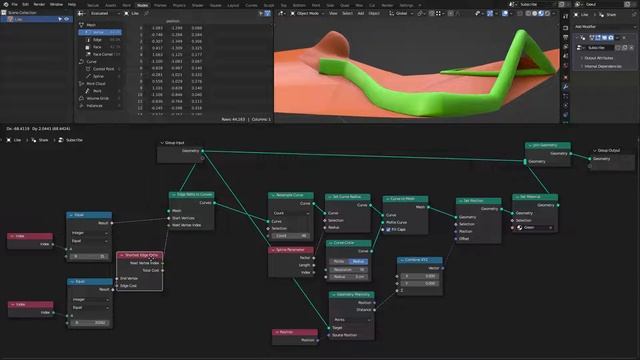Toggle selectability arrow for Line in the outliner
This screenshot has height=360, width=640.
(60, 19)
